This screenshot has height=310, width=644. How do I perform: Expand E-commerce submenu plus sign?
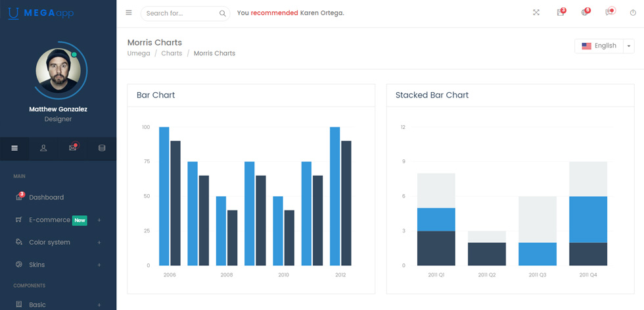point(99,220)
